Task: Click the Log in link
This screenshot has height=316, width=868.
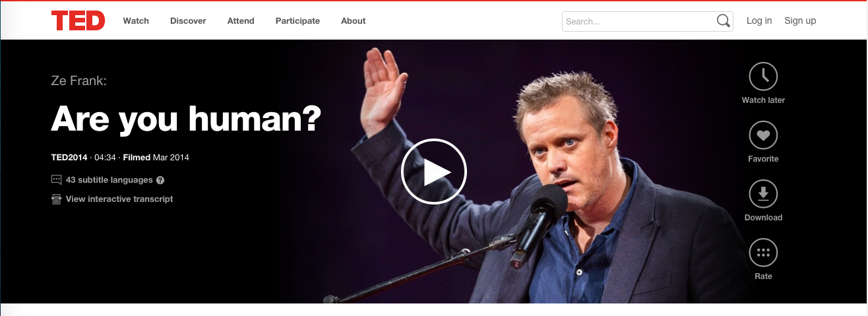Action: click(759, 21)
